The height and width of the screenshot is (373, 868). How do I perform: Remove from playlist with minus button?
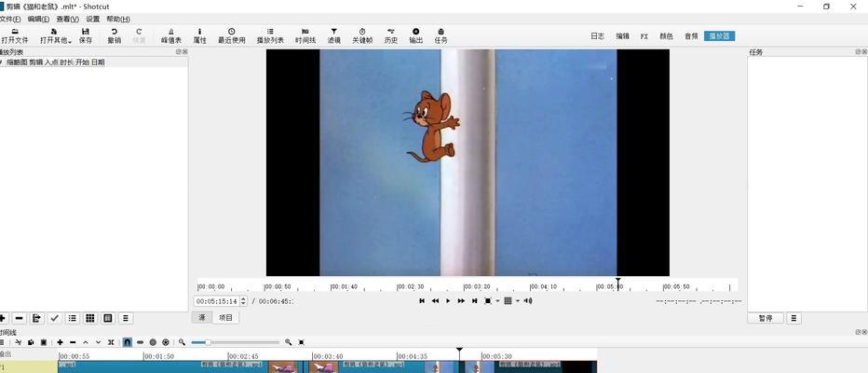pos(20,318)
